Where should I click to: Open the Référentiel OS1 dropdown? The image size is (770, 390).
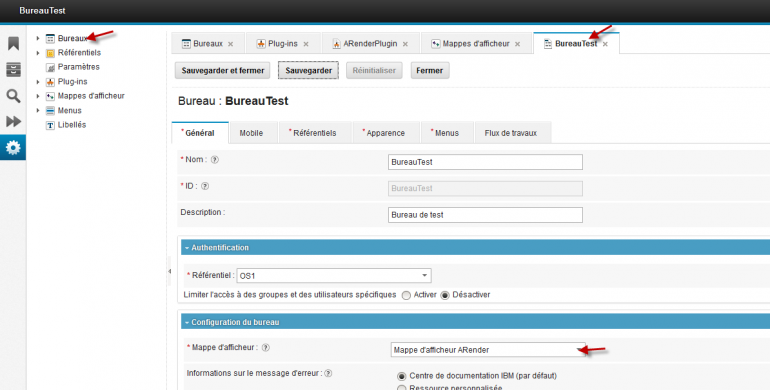coord(424,276)
